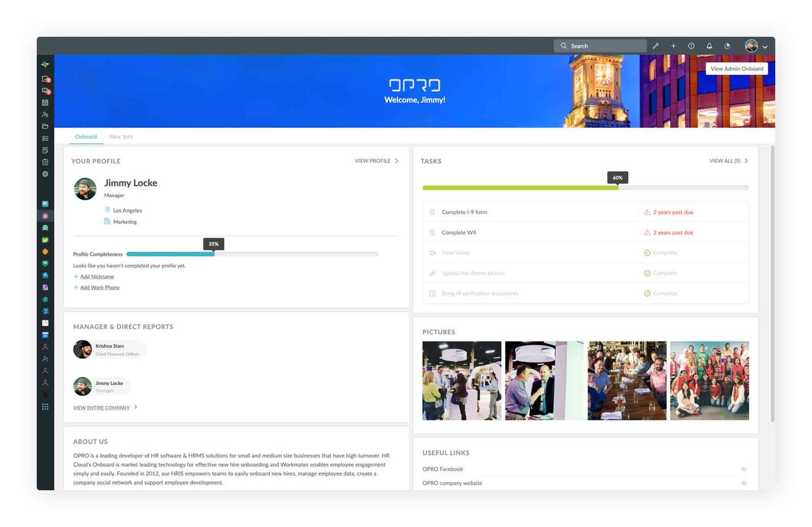812x527 pixels.
Task: Expand View Profile arrow
Action: (397, 161)
